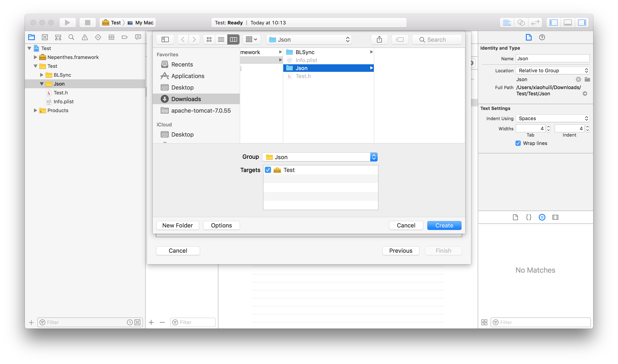Click the edit tags button
618x364 pixels.
coord(400,39)
